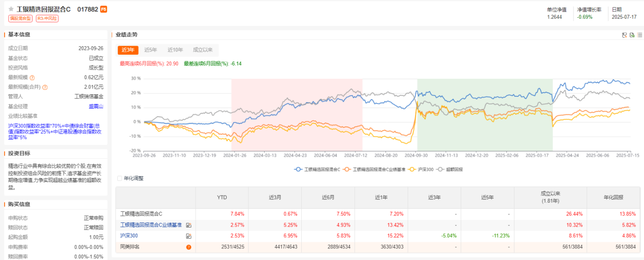Open help icon beside 最新规模
The width and height of the screenshot is (644, 260).
[x=32, y=78]
